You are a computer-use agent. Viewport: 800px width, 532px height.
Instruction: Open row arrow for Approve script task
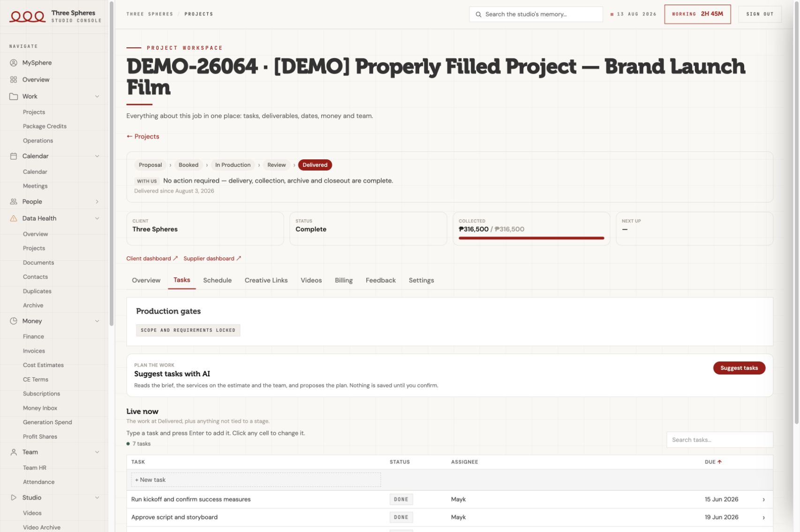point(764,517)
